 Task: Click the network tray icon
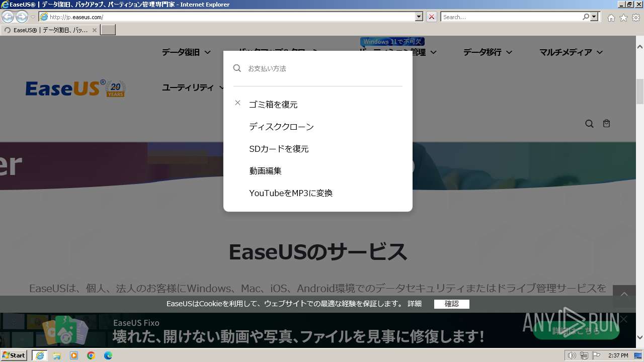coord(584,355)
